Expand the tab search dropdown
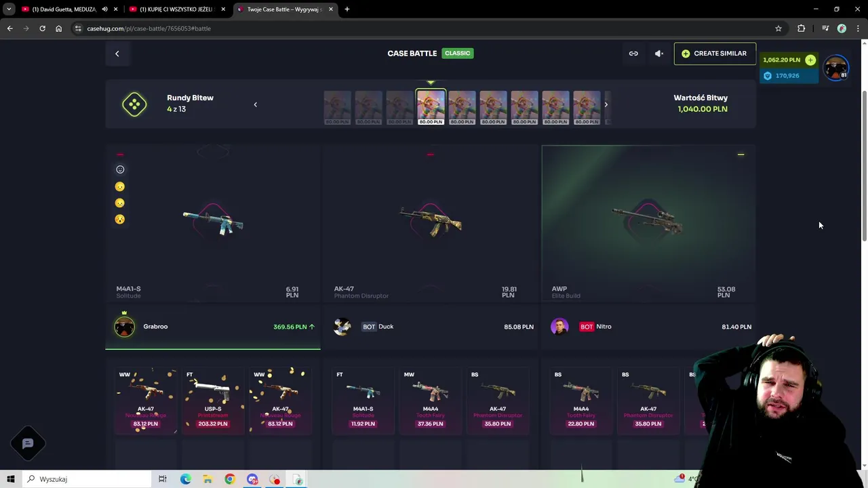 pos(9,9)
